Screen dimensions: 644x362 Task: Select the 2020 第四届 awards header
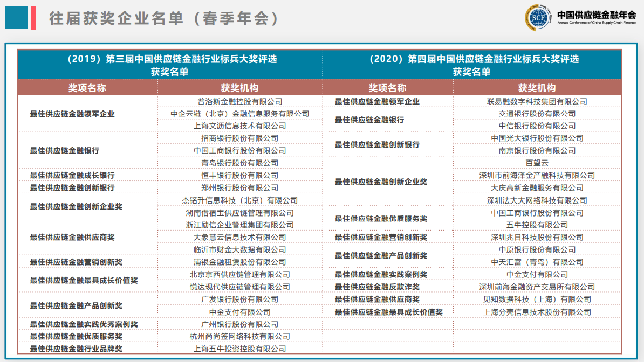pyautogui.click(x=472, y=65)
